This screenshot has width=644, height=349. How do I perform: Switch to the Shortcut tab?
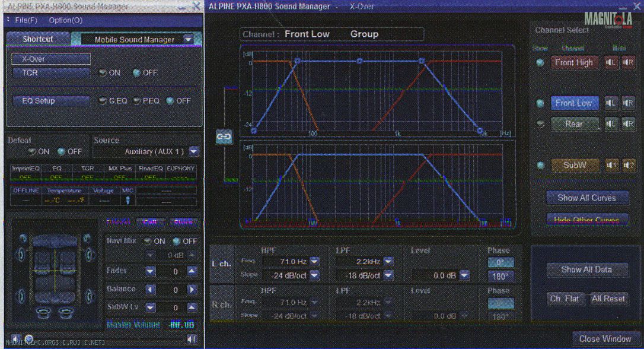click(x=38, y=39)
